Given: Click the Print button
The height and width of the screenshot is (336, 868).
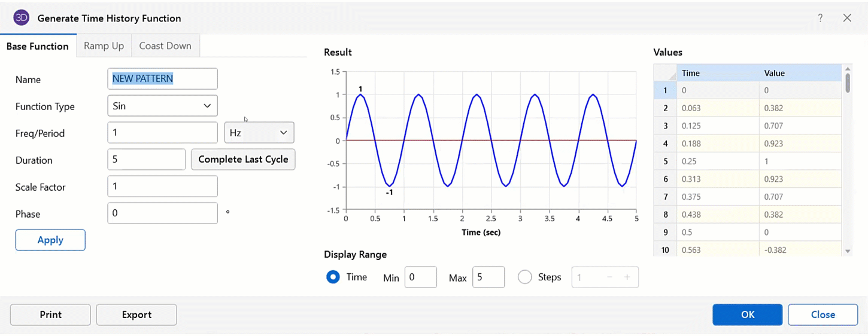Looking at the screenshot, I should [50, 314].
